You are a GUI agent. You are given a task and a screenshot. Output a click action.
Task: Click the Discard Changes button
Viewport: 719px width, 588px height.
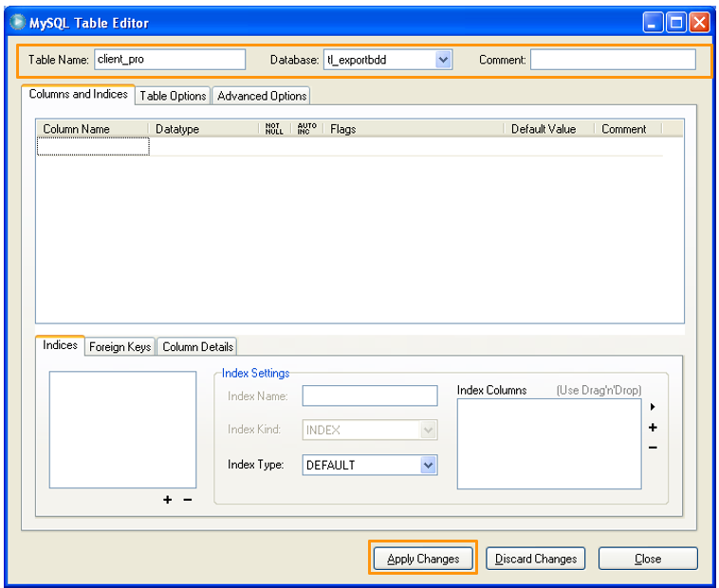click(536, 559)
